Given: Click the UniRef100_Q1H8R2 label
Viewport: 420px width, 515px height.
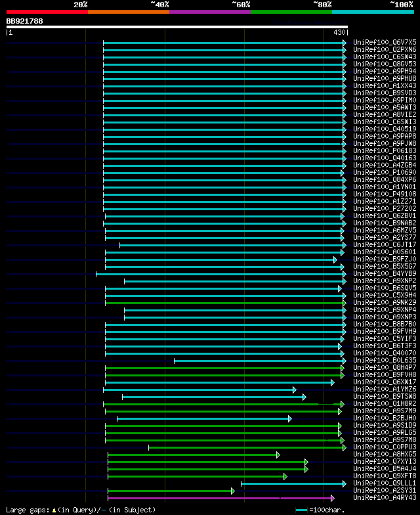Looking at the screenshot, I should tap(385, 403).
